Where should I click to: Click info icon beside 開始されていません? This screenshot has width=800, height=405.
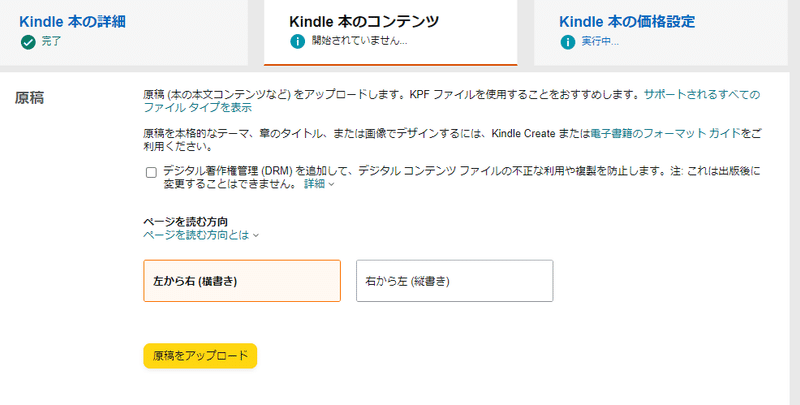[x=297, y=41]
